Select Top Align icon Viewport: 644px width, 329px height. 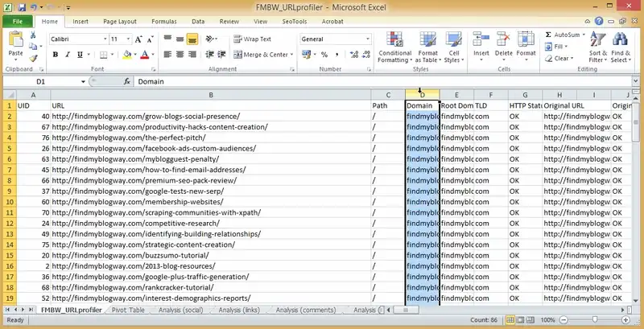[x=167, y=39]
